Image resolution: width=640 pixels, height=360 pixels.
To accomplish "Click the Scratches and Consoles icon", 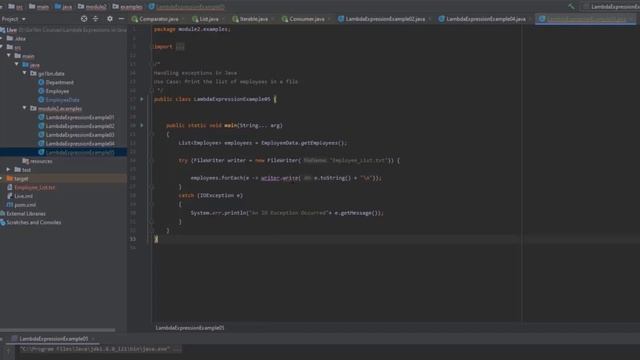I will click(x=2, y=222).
